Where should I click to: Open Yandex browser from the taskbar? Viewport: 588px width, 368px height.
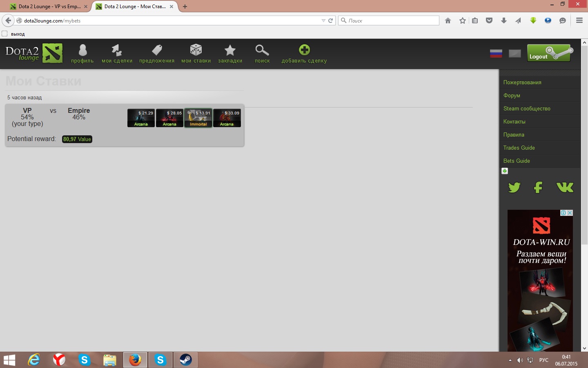pyautogui.click(x=59, y=360)
